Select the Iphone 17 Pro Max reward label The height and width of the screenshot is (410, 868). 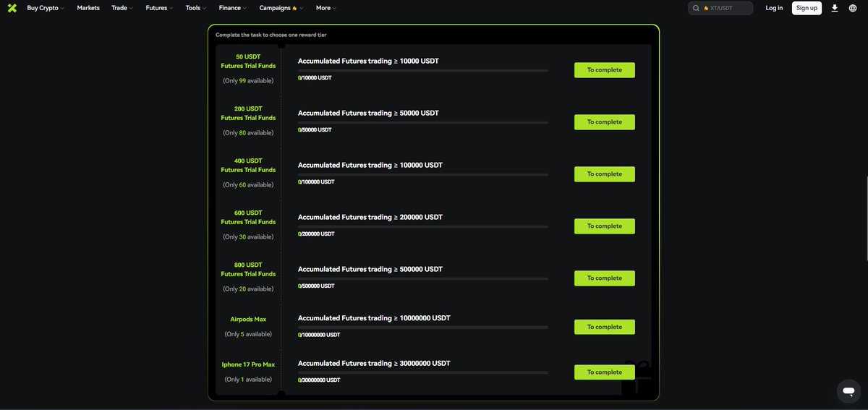coord(248,364)
